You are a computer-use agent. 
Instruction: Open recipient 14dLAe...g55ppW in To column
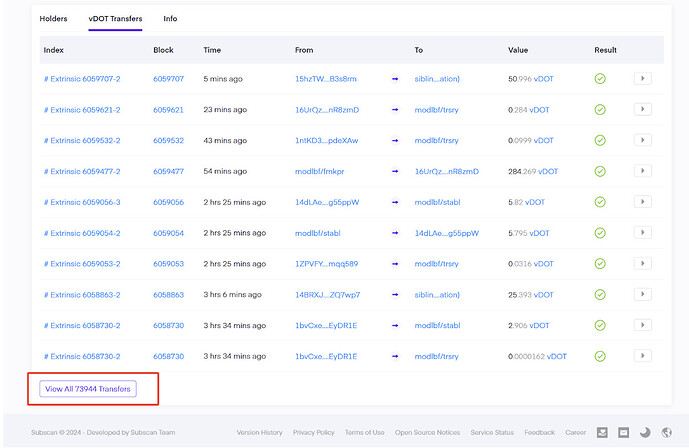447,233
